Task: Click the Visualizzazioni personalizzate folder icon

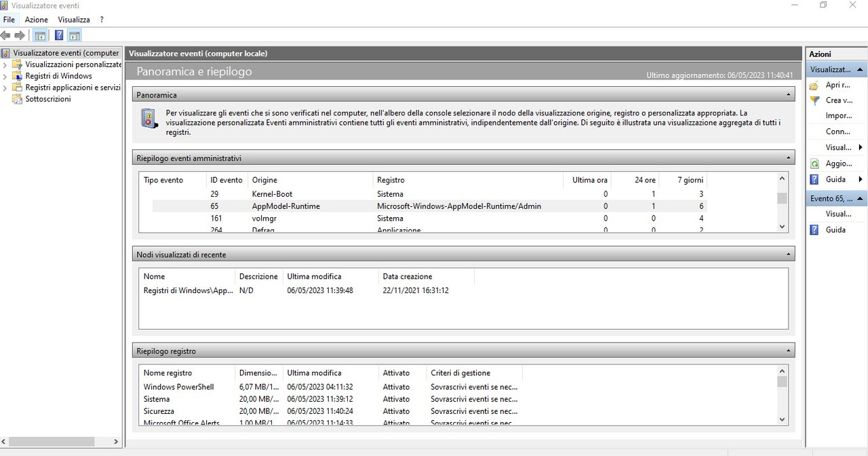Action: (x=18, y=64)
